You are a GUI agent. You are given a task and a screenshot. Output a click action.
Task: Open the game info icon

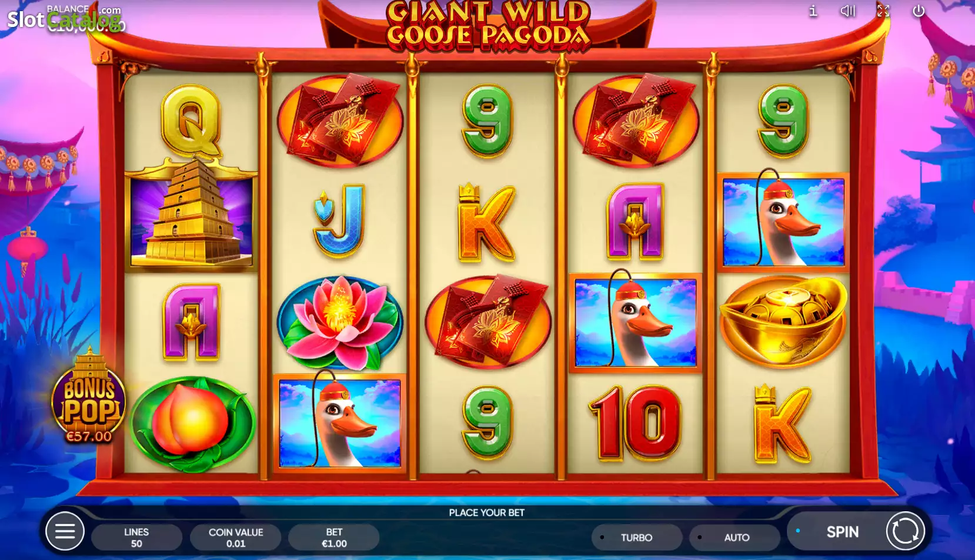pos(813,11)
